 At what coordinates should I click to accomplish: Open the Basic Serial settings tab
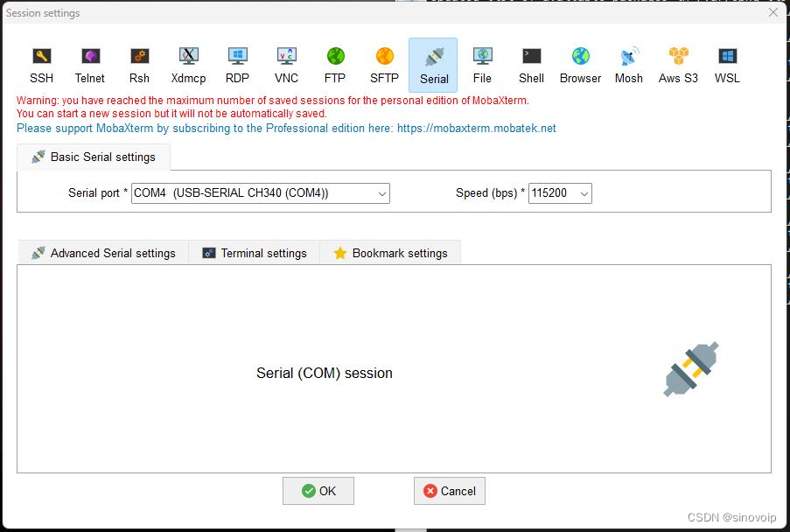[94, 157]
